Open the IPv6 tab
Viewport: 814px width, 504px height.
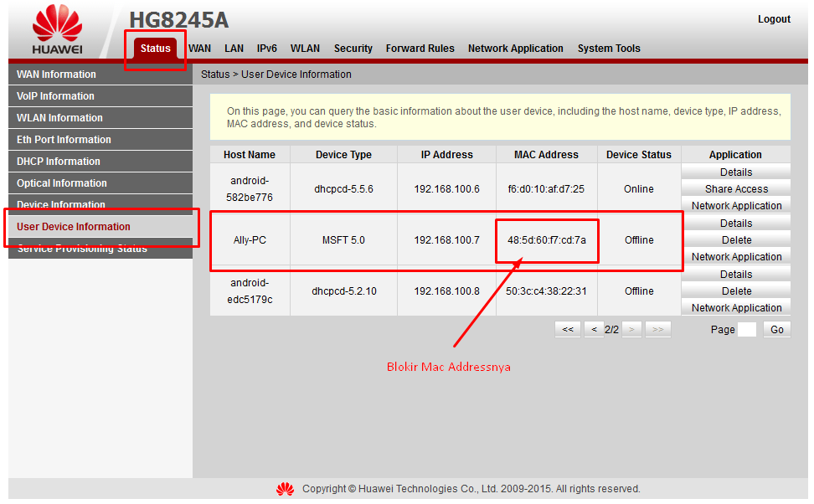tap(267, 49)
